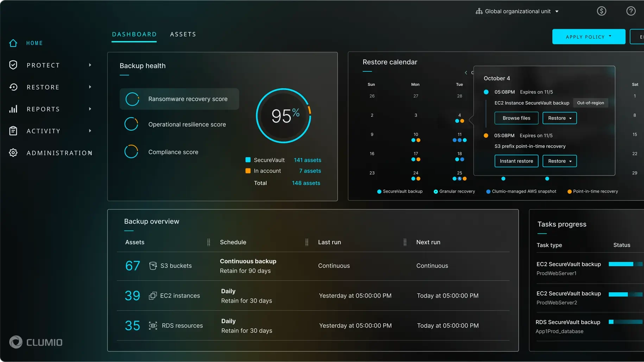Select the Dashboard tab
This screenshot has height=362, width=644.
[x=134, y=34]
